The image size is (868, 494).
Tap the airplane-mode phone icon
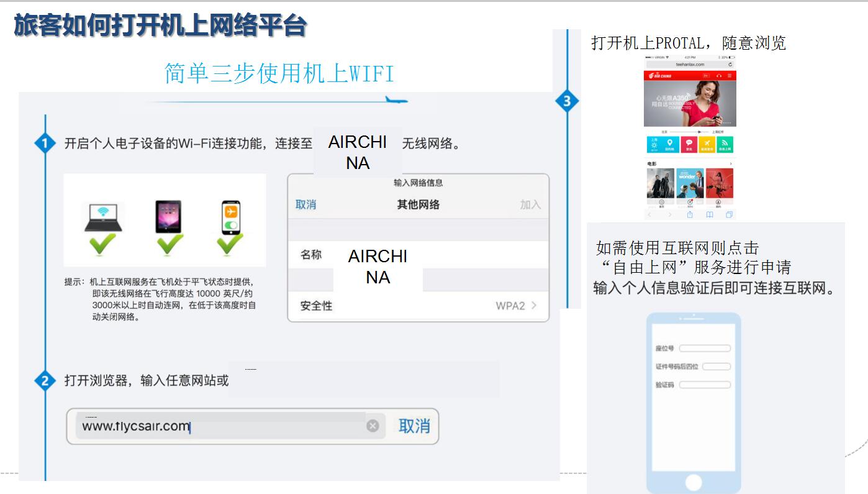tap(230, 217)
